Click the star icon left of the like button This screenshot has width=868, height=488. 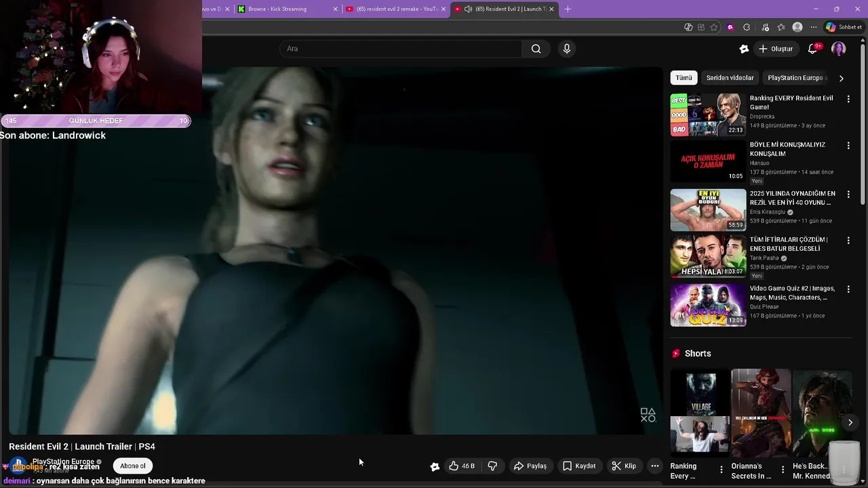[435, 466]
